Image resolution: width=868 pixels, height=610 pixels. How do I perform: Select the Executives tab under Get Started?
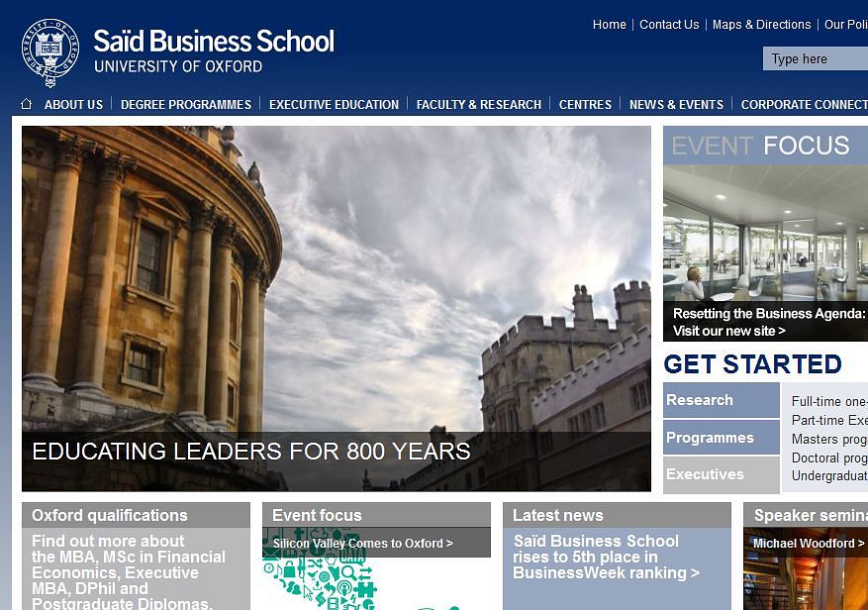(722, 474)
